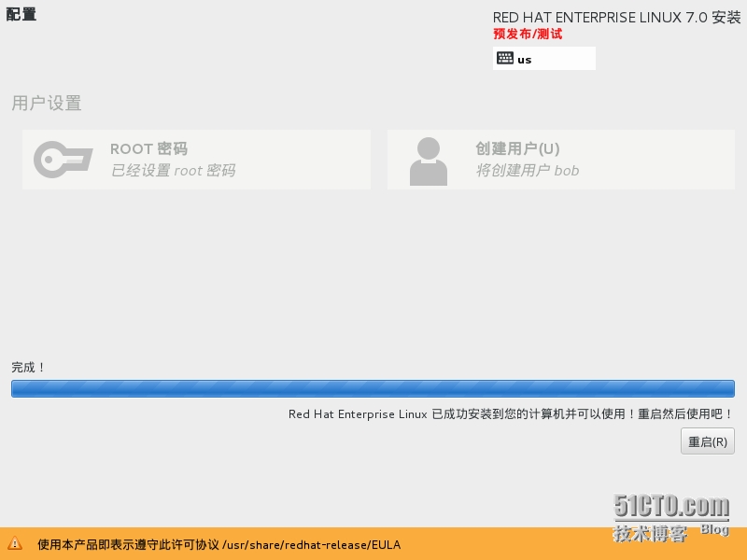Click the 将创建用户 bob status text
The width and height of the screenshot is (747, 560).
pos(528,171)
